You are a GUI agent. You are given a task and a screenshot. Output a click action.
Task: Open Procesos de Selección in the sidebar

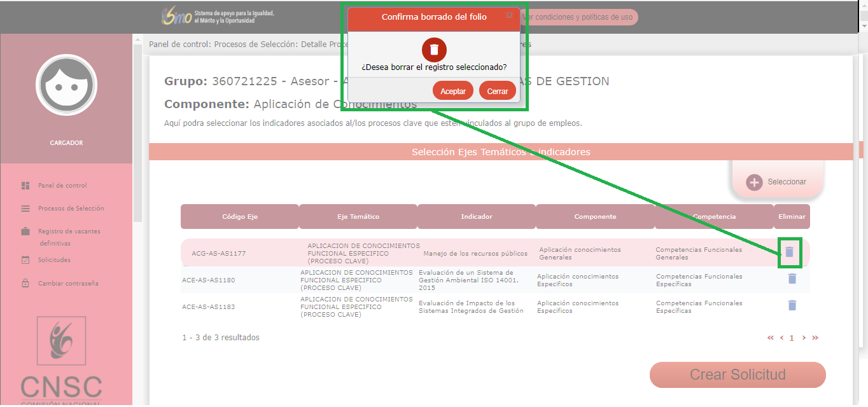click(x=71, y=209)
